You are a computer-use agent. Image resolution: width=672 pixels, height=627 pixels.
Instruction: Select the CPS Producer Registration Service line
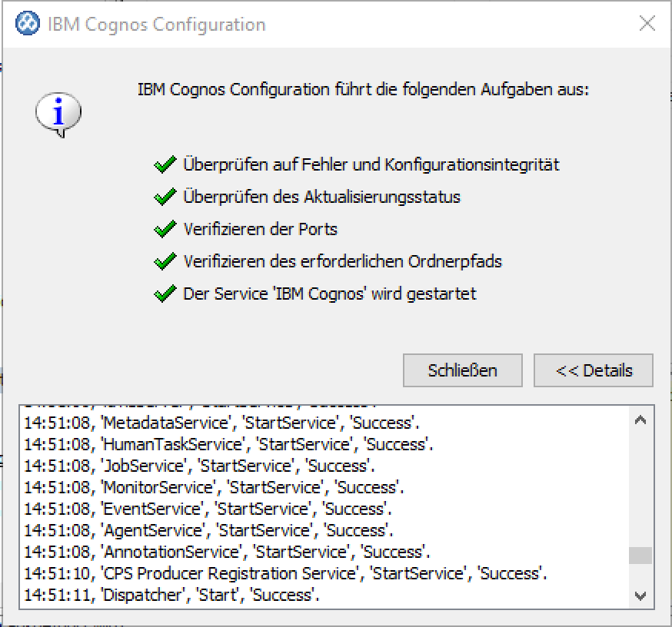pyautogui.click(x=285, y=573)
